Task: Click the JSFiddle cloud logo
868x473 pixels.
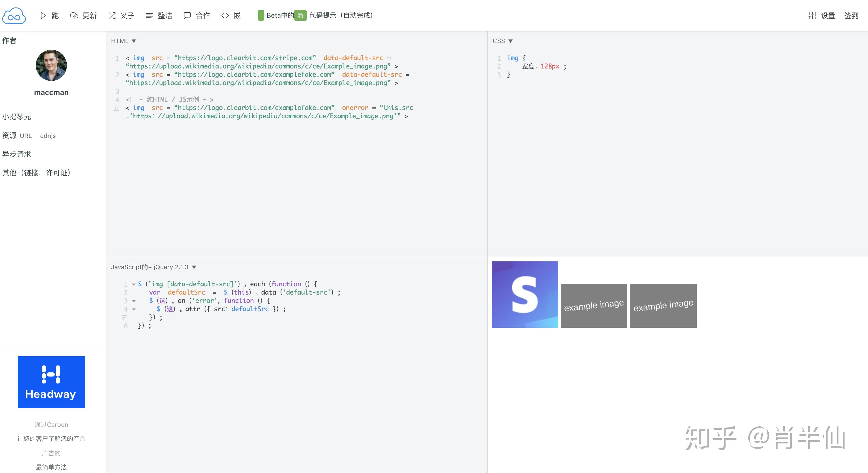Action: 14,16
